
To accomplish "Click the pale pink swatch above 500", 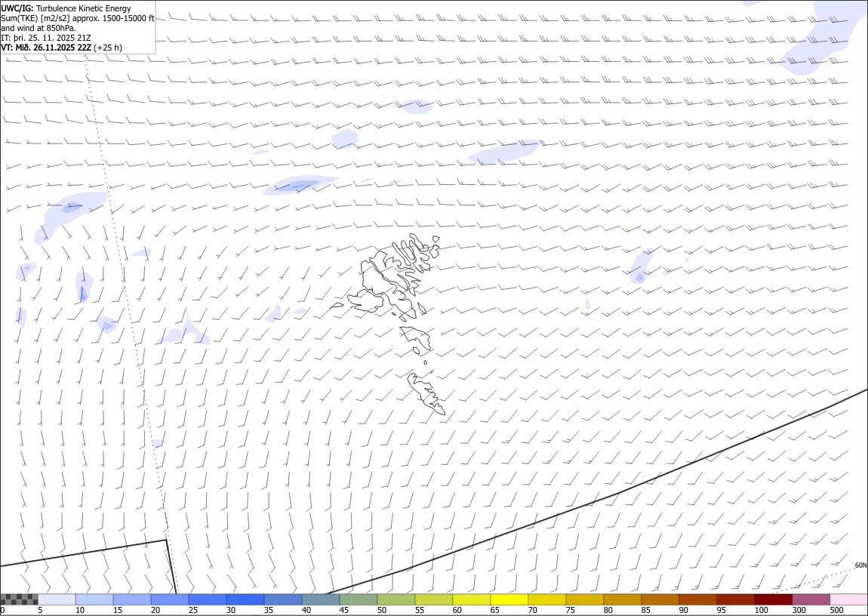I will click(x=848, y=599).
